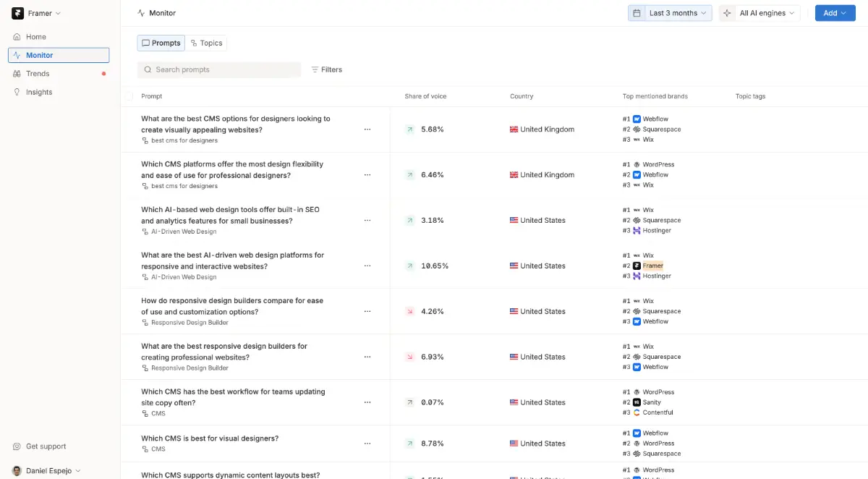Viewport: 868px width, 479px height.
Task: Expand the All AI engines dropdown
Action: point(767,13)
